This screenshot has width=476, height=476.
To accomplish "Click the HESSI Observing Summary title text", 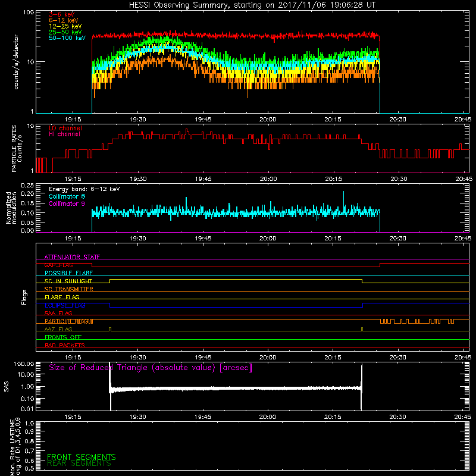I will click(x=252, y=5).
